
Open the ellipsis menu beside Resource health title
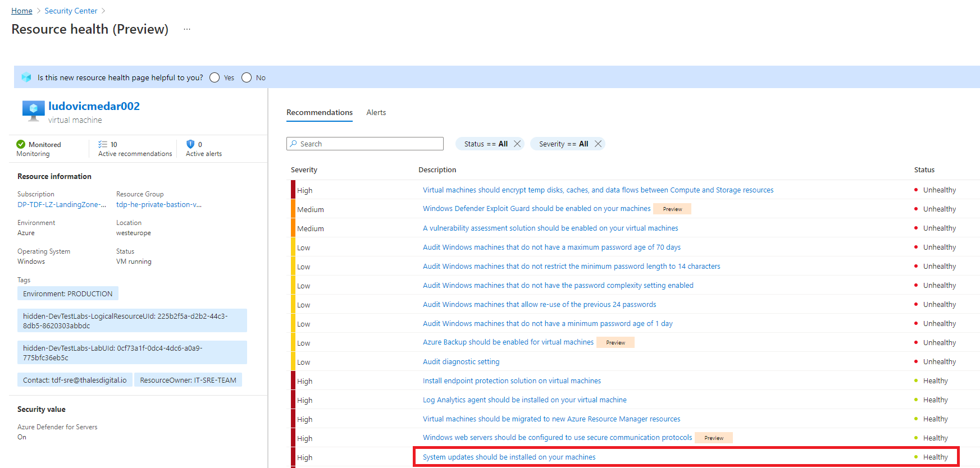187,29
